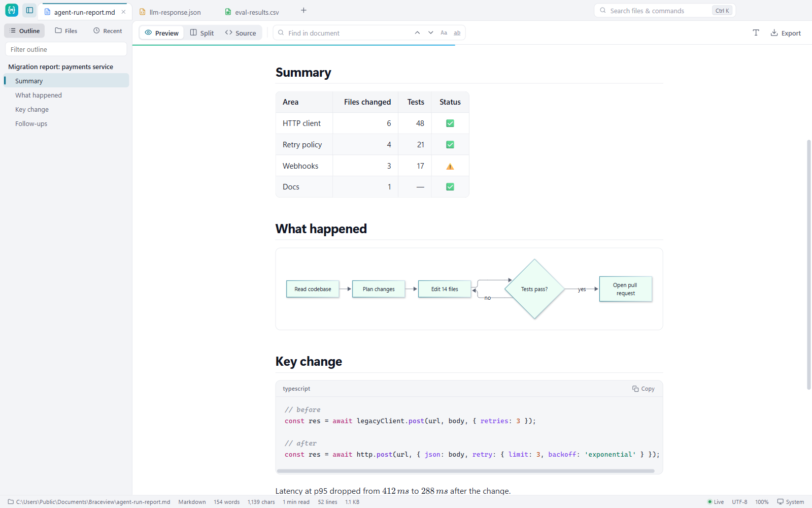Click the Status column header
812x508 pixels.
coord(450,102)
